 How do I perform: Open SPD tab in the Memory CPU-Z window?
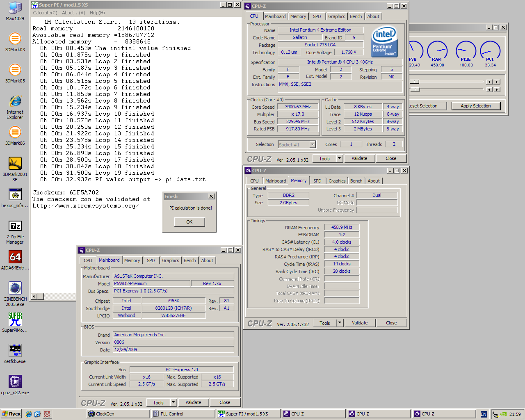317,181
